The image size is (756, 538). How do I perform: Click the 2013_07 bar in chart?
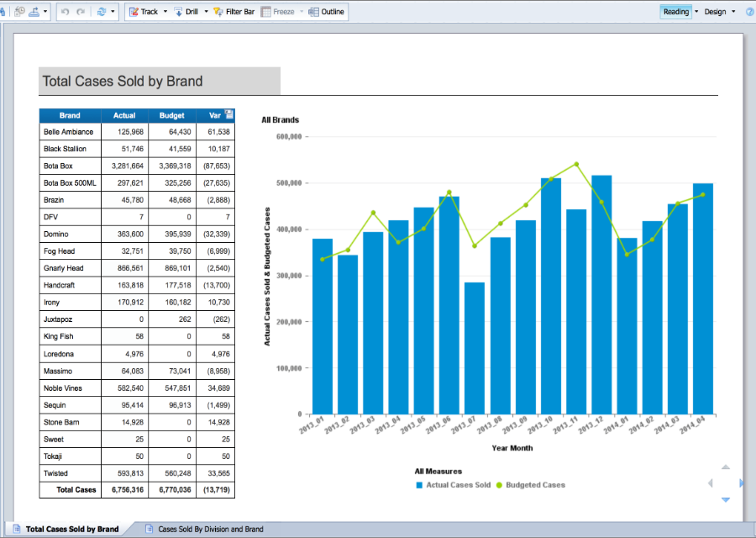[x=475, y=348]
